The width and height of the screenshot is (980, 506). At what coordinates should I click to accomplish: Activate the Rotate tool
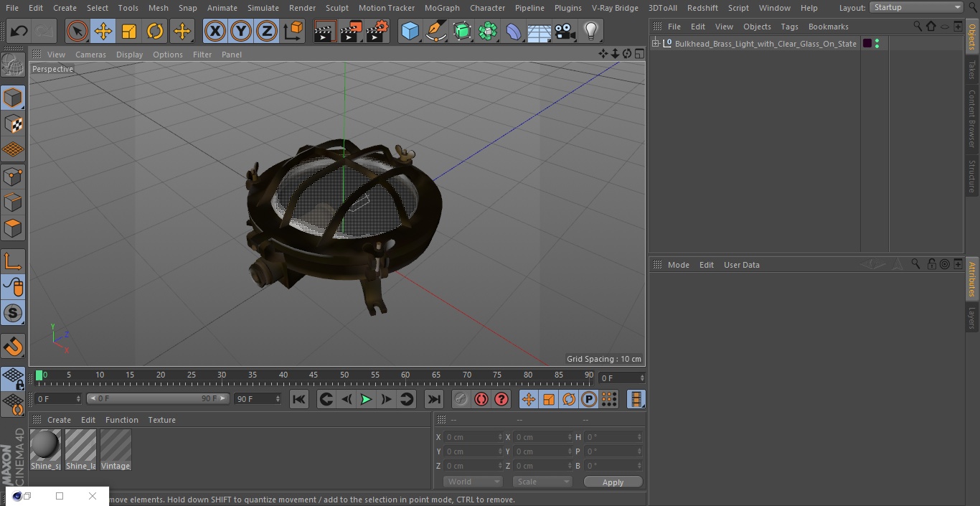tap(155, 31)
